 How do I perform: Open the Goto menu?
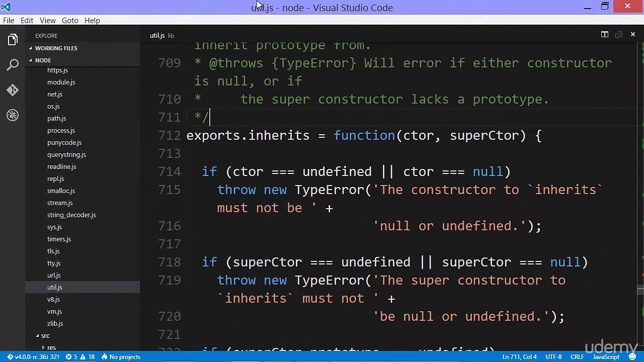click(70, 21)
